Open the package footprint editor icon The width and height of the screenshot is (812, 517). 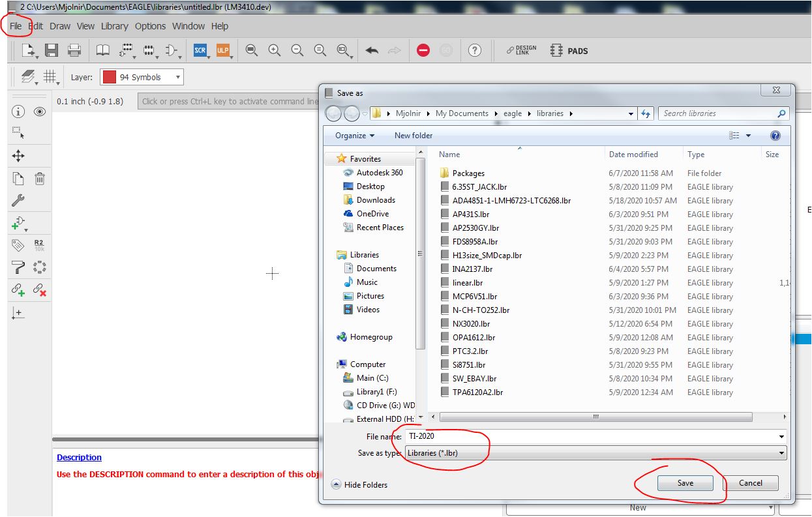point(149,50)
